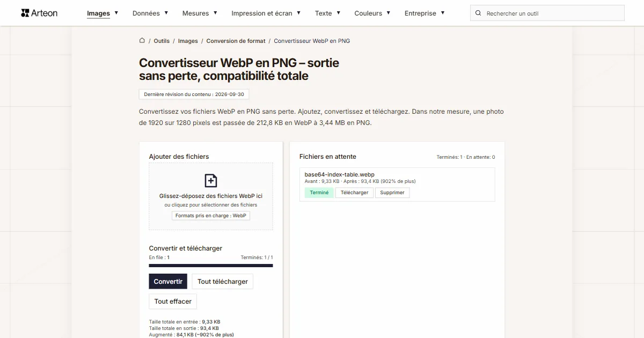
Task: Click the search magnifier icon
Action: (x=478, y=13)
